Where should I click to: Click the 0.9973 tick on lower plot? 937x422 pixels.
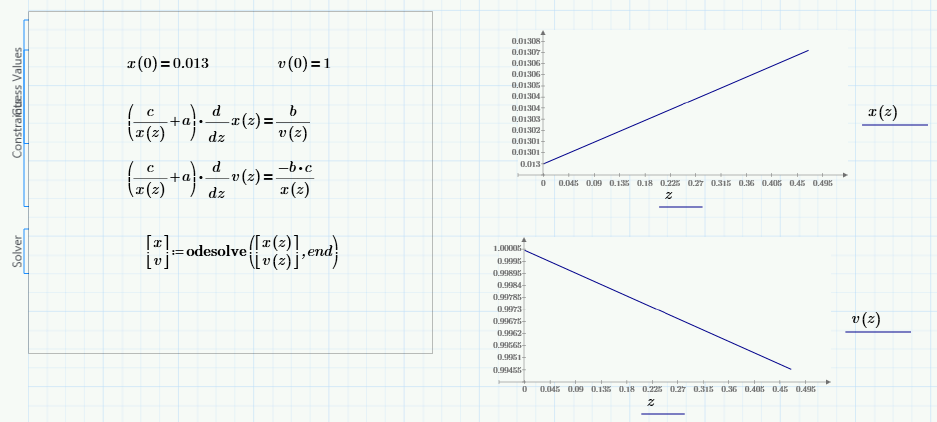509,309
